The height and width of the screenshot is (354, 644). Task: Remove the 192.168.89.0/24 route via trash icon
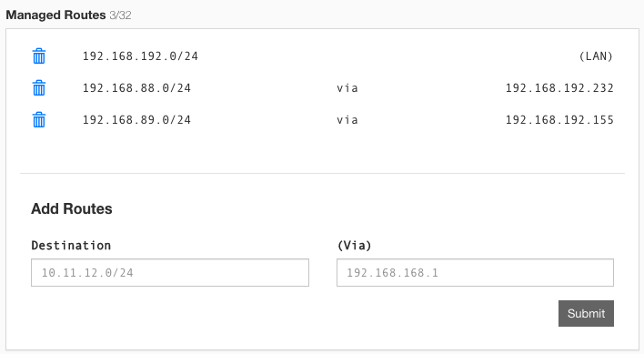click(39, 120)
